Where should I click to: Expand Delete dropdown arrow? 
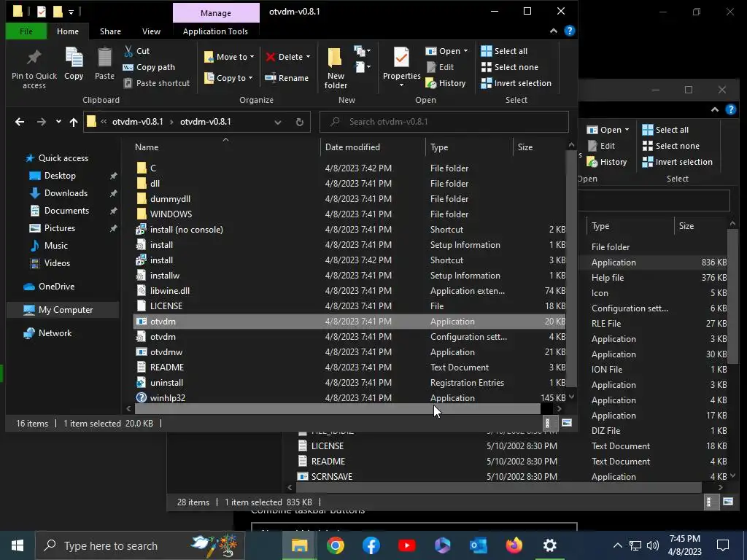(309, 57)
